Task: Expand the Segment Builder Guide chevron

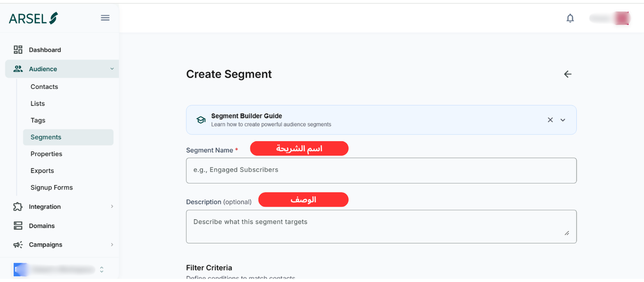Action: point(563,120)
